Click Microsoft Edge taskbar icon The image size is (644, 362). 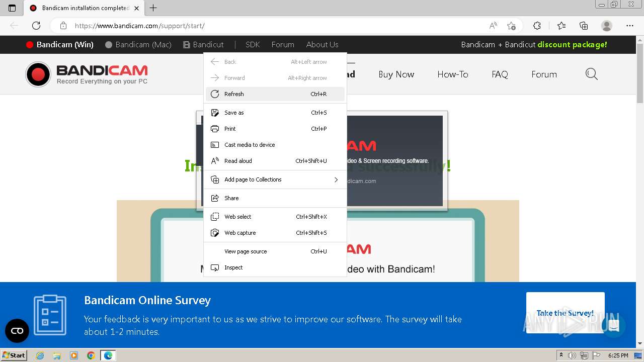pyautogui.click(x=108, y=355)
